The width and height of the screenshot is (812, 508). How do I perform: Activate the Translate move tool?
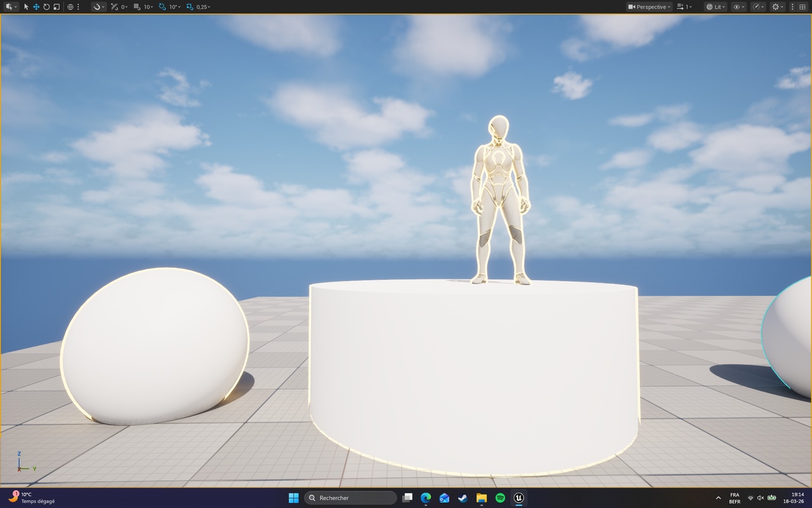tap(36, 6)
